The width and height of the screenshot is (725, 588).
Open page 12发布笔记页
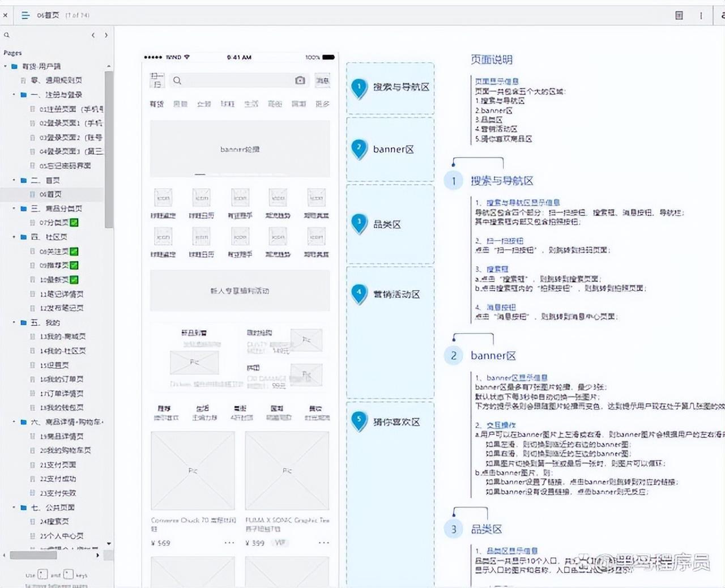coord(61,308)
